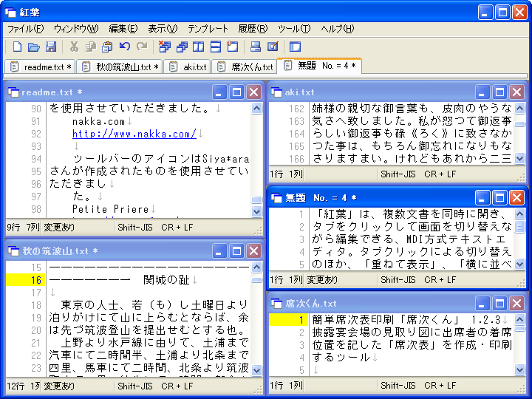Open the 表示(V) menu
532x399 pixels.
click(163, 29)
